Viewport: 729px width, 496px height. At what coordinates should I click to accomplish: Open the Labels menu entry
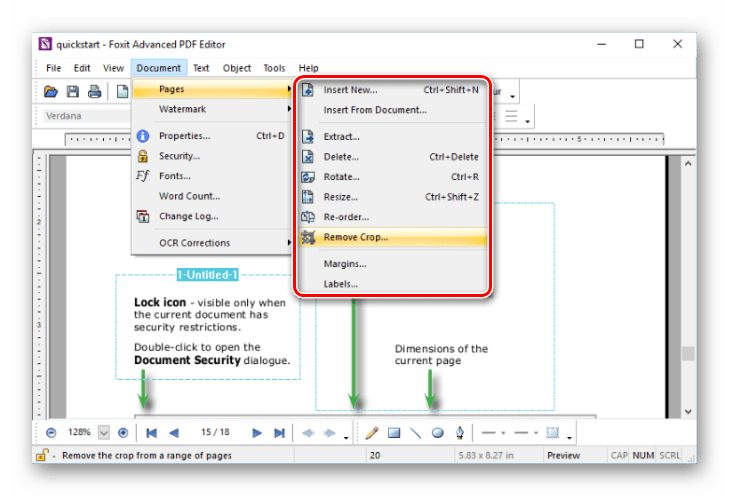click(392, 284)
